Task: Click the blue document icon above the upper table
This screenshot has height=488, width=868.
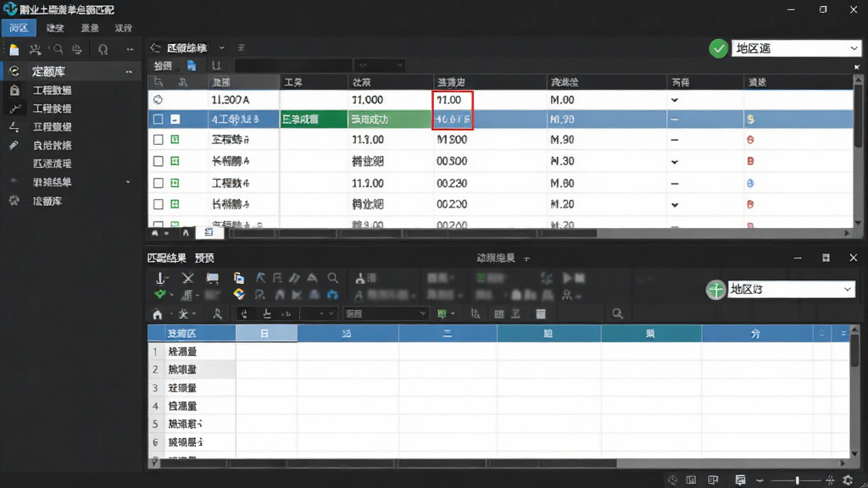Action: tap(192, 66)
